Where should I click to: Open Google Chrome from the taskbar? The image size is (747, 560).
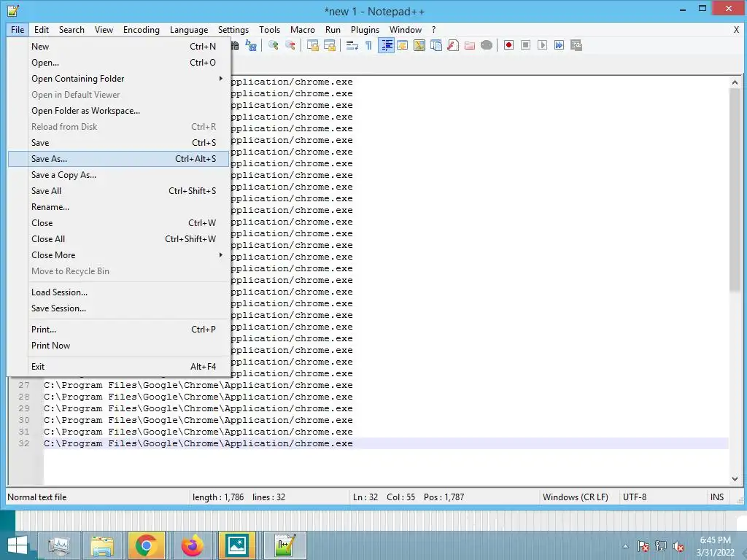pyautogui.click(x=146, y=545)
